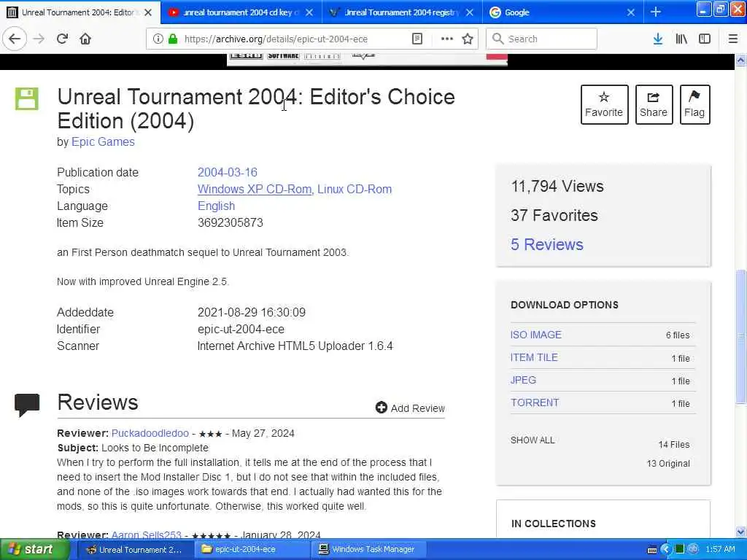The width and height of the screenshot is (747, 560).
Task: Click the system tray expand arrow
Action: click(x=665, y=550)
